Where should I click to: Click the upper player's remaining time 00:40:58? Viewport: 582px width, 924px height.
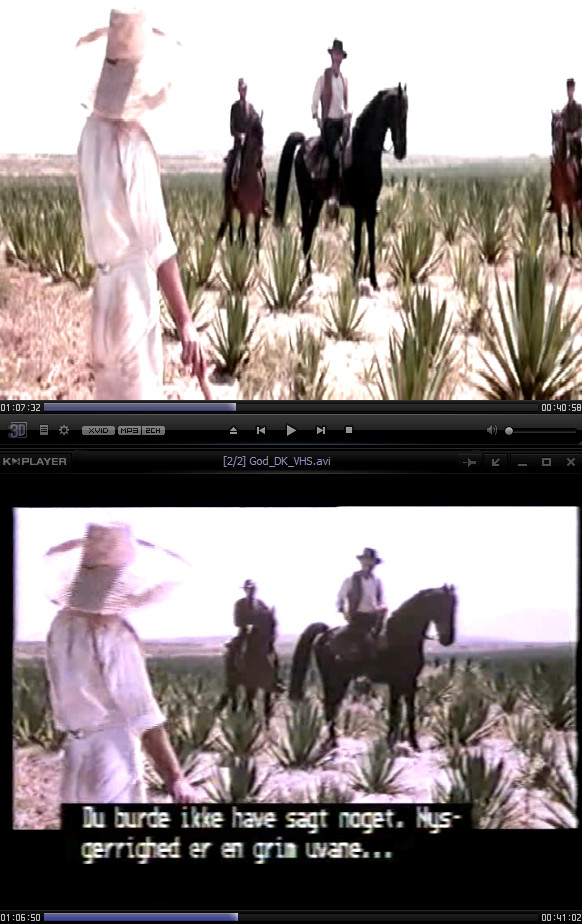click(x=561, y=407)
